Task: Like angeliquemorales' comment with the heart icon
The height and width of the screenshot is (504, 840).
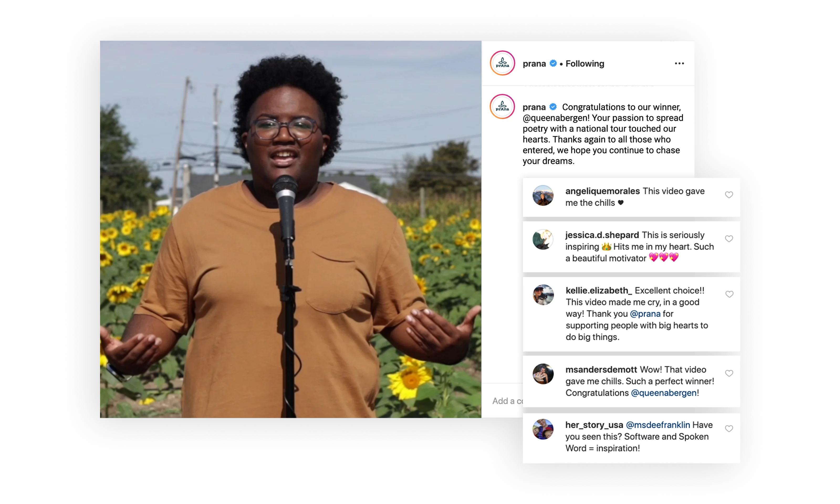Action: pyautogui.click(x=729, y=195)
